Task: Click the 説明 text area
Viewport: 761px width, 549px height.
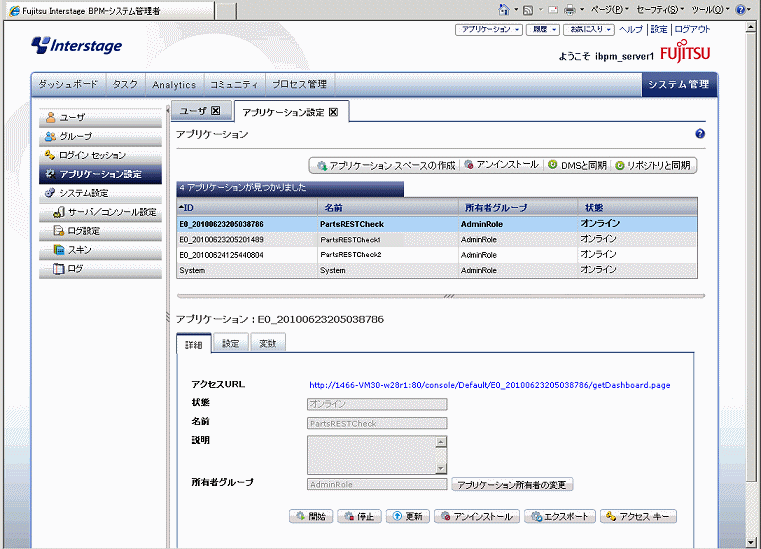Action: coord(372,455)
